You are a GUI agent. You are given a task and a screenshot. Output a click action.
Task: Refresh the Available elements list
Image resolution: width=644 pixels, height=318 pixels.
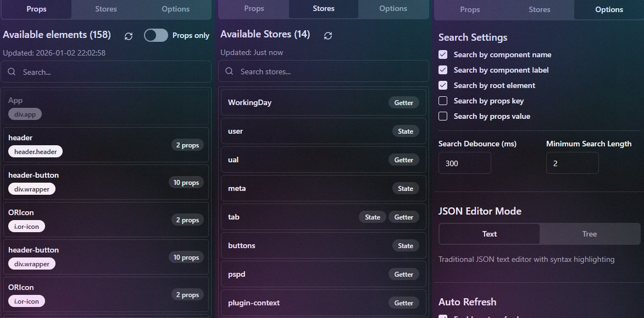tap(129, 36)
